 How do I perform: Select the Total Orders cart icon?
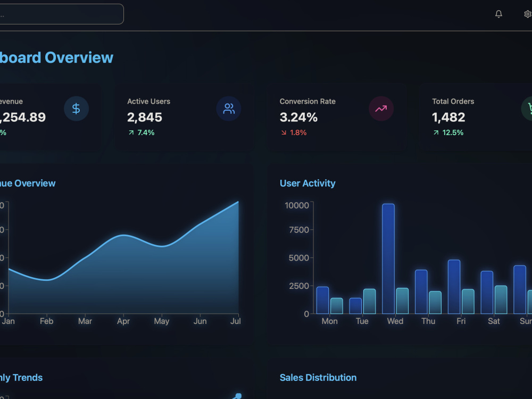click(x=527, y=109)
